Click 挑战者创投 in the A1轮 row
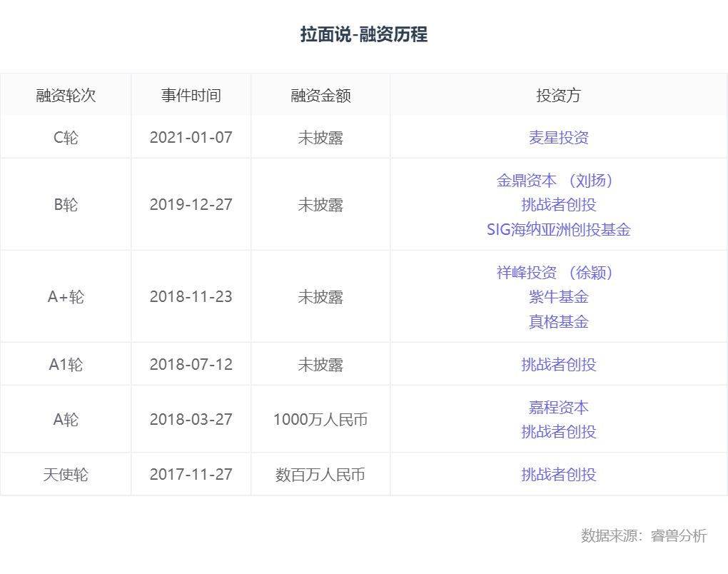The height and width of the screenshot is (574, 728). [558, 365]
